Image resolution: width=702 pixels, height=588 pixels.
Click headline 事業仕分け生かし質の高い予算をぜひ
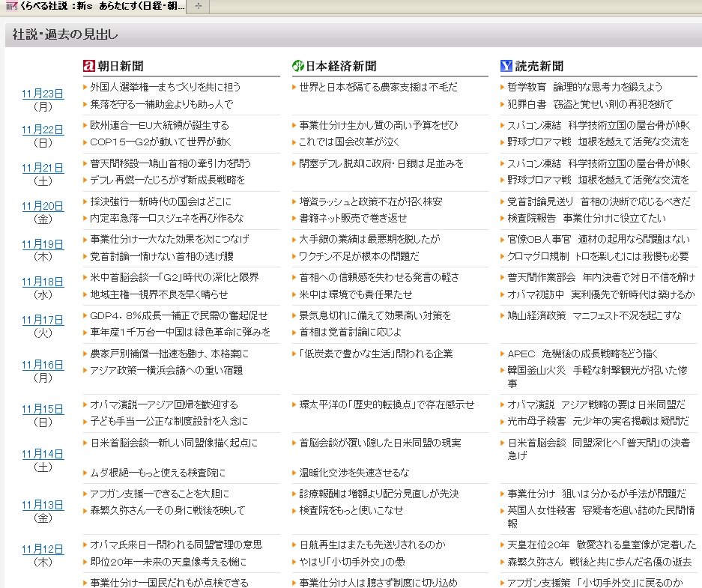[x=378, y=125]
